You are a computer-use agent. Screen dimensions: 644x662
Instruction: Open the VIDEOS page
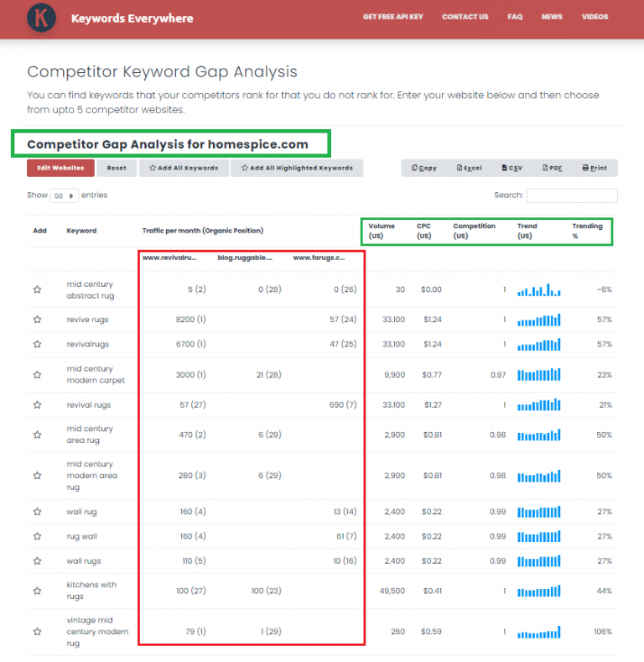[x=595, y=17]
